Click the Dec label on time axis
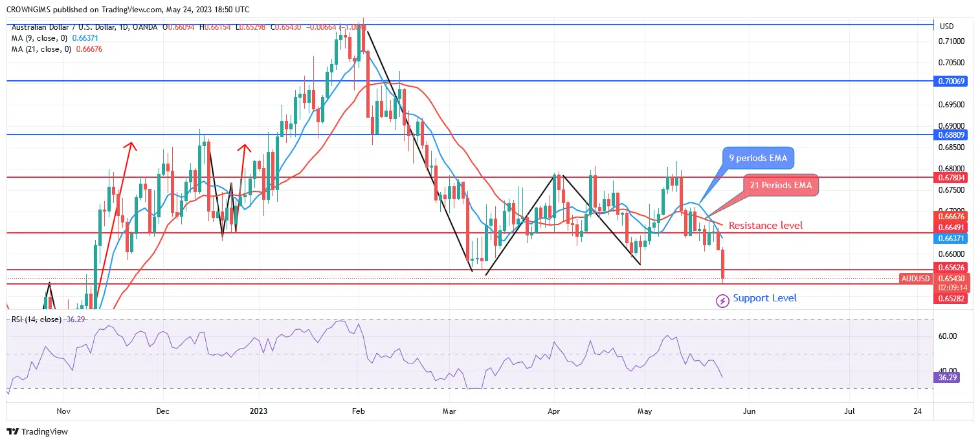Image resolution: width=980 pixels, height=443 pixels. tap(162, 411)
